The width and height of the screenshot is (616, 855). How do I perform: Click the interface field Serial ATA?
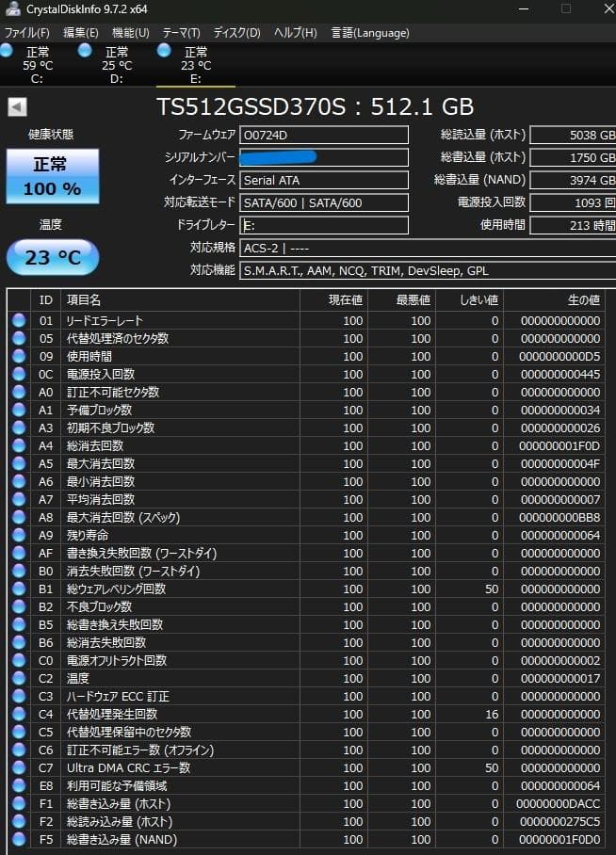(x=324, y=180)
